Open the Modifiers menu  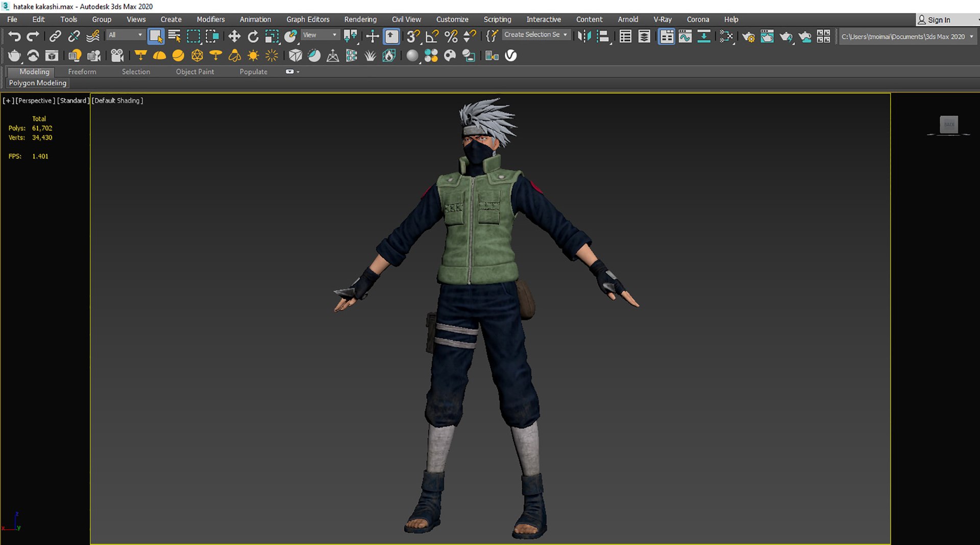pyautogui.click(x=211, y=19)
